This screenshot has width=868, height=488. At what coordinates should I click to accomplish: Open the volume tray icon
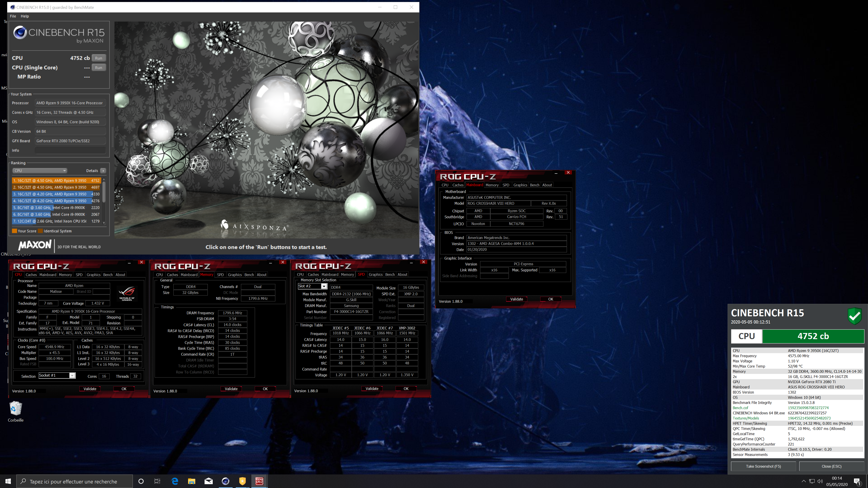[x=820, y=481]
